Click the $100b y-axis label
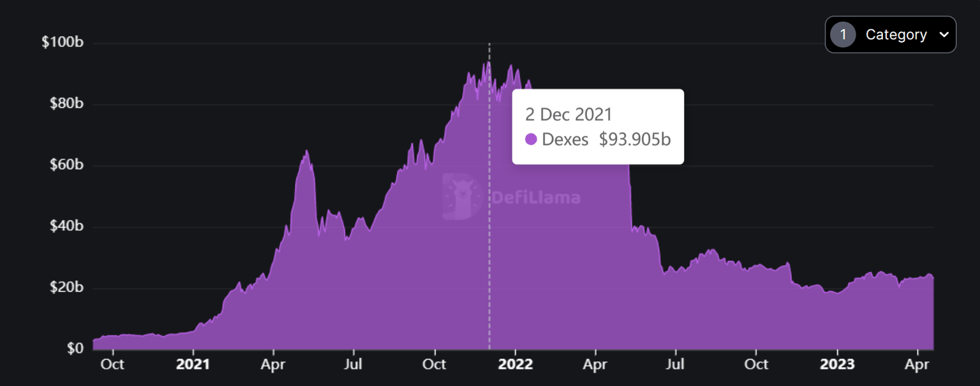 63,43
